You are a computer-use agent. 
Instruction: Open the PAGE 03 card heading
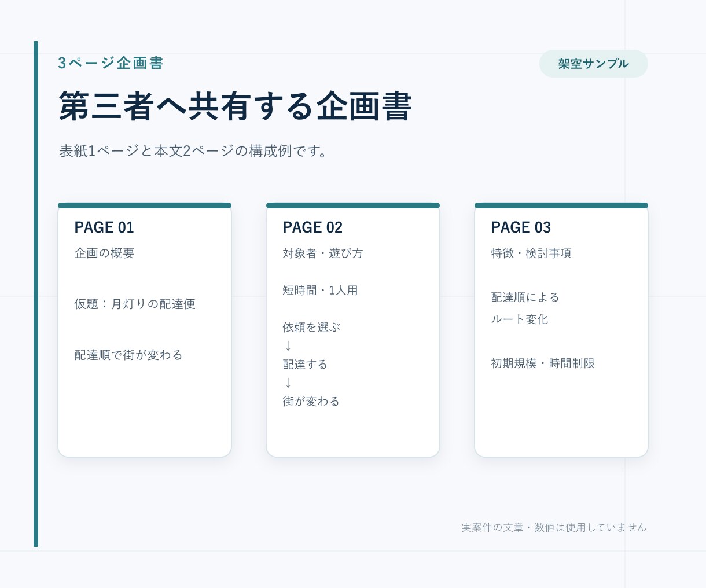click(521, 227)
